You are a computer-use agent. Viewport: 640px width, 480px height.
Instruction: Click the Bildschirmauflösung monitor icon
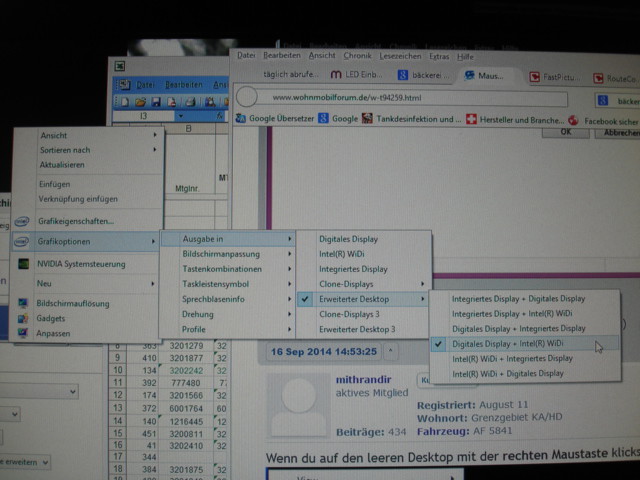(x=22, y=303)
